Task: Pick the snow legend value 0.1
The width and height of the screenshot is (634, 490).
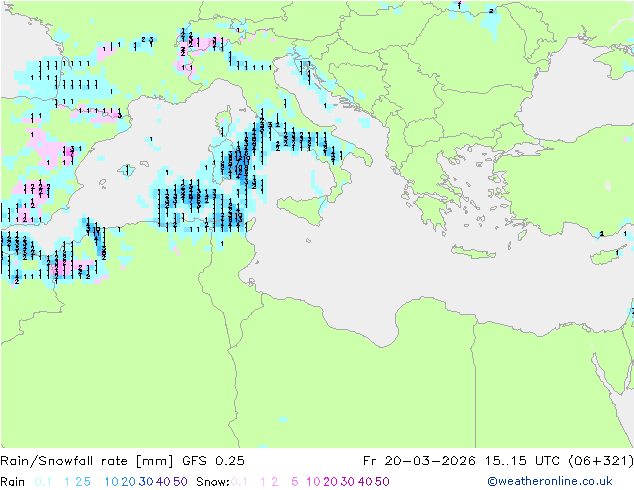Action: pos(239,482)
